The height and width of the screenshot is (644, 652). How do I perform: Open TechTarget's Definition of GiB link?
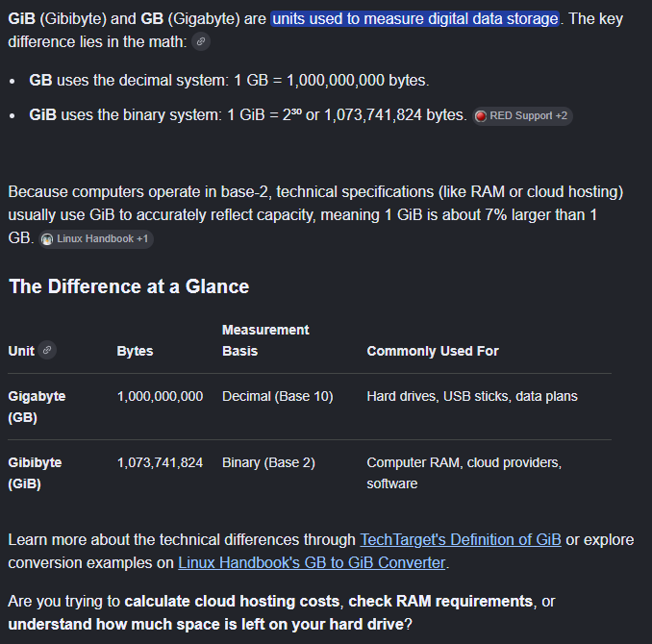(461, 539)
